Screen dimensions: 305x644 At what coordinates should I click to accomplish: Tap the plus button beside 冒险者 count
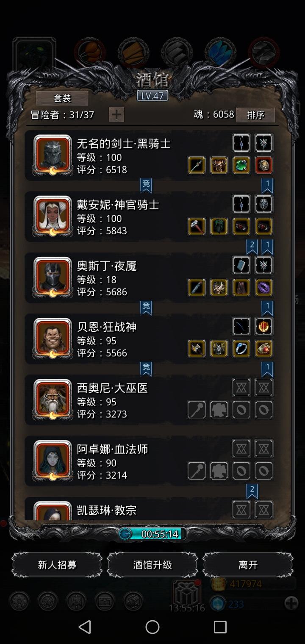[116, 114]
